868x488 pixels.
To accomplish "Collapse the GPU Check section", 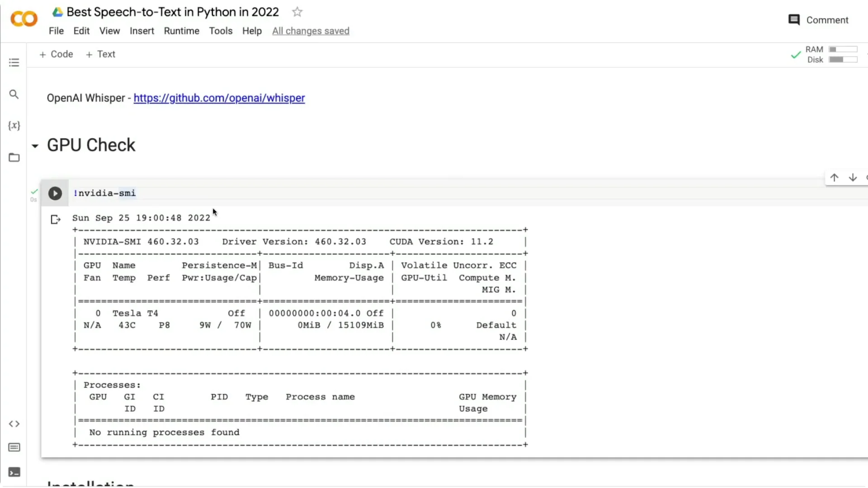I will click(35, 145).
